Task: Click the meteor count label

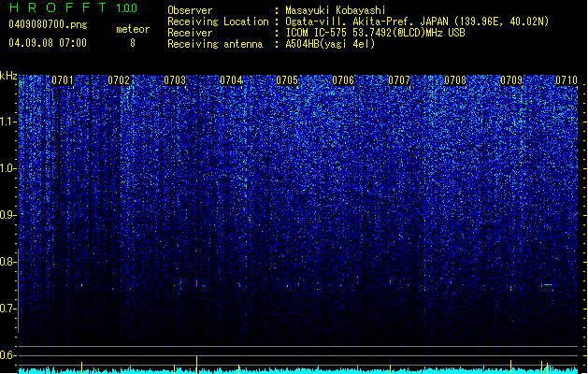Action: point(133,29)
